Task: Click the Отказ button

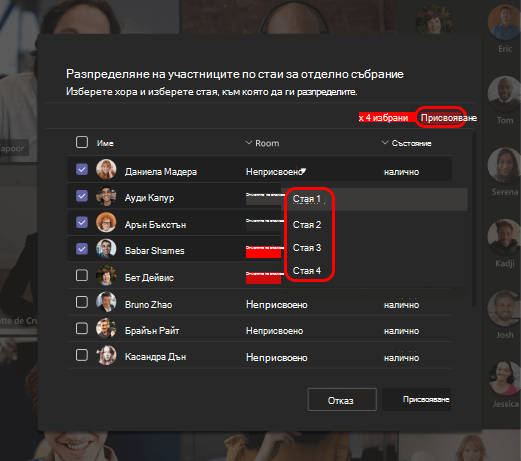Action: click(342, 400)
